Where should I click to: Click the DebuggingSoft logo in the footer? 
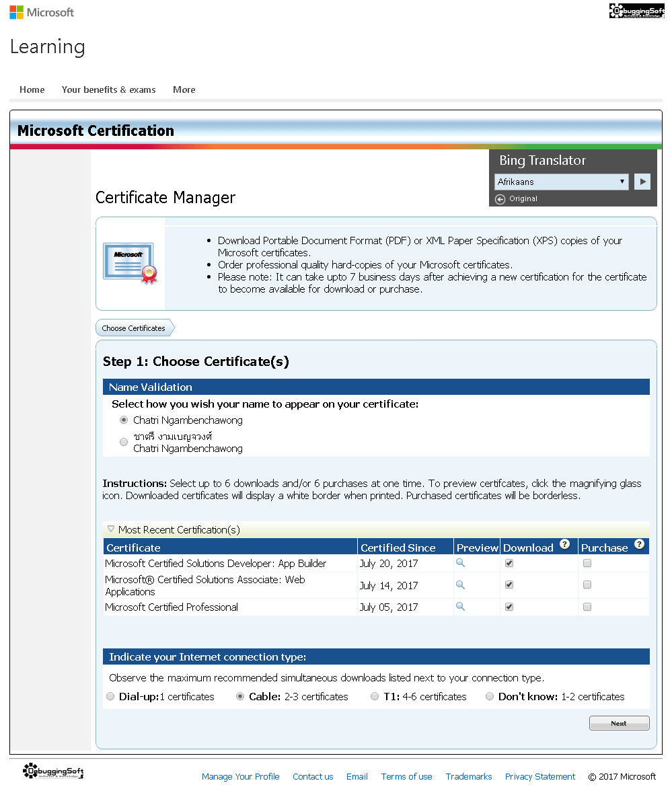(53, 771)
